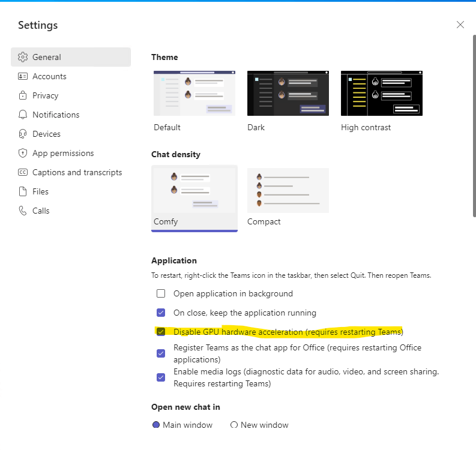Open Devices settings
Screen dimensions: 476x450
(71, 134)
